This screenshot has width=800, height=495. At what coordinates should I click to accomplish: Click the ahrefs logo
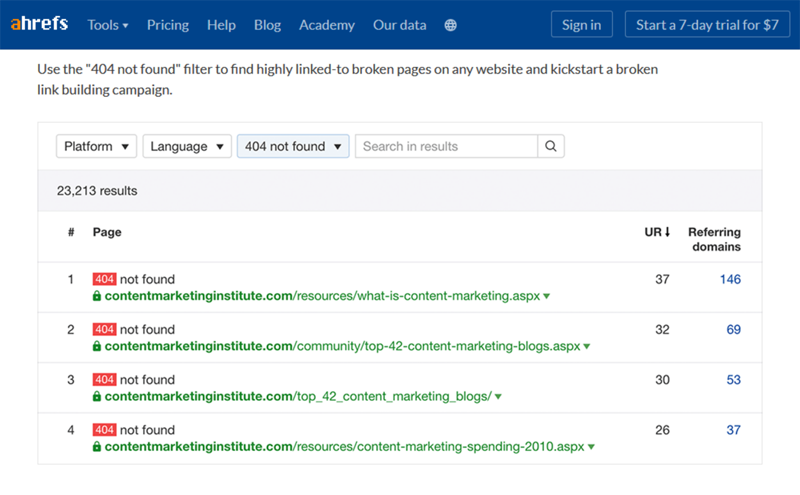[x=39, y=23]
